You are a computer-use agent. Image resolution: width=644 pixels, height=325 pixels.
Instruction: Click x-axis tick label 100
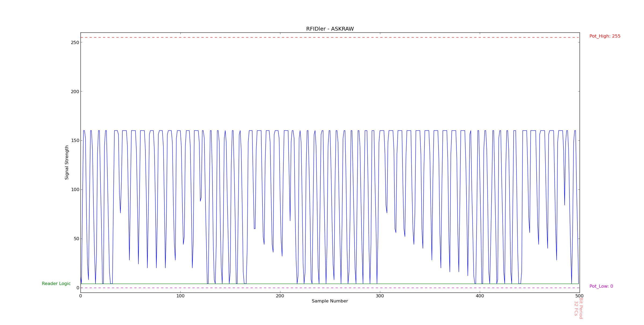(x=180, y=296)
